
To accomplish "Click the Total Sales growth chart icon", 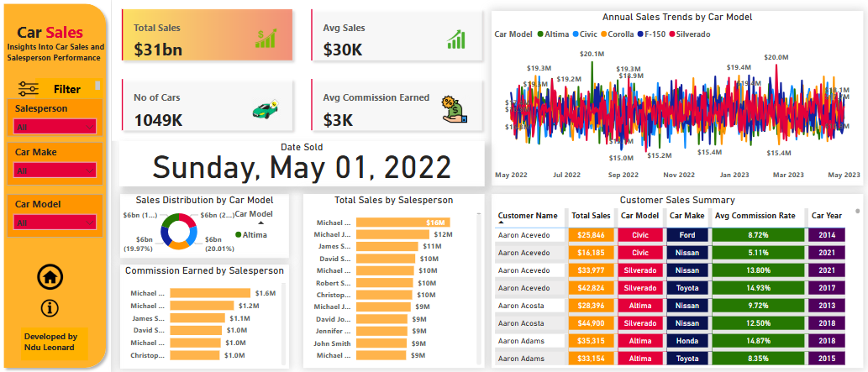I will point(266,39).
